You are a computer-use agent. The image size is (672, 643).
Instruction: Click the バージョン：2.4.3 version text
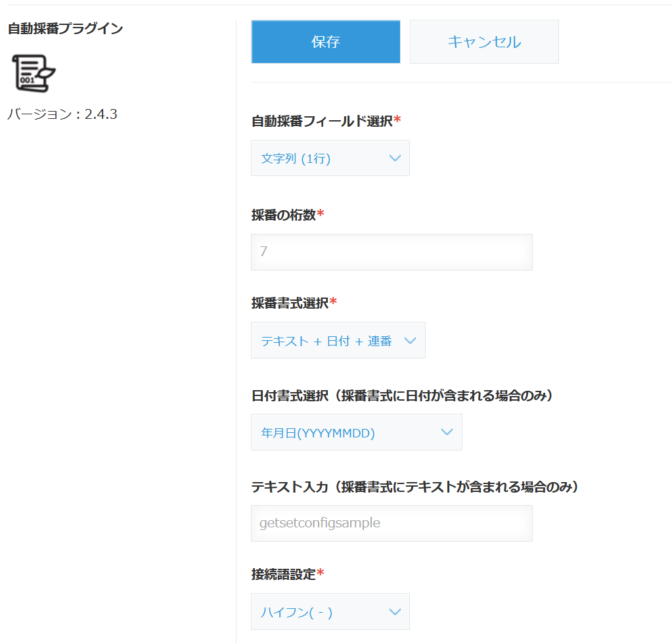pyautogui.click(x=62, y=114)
